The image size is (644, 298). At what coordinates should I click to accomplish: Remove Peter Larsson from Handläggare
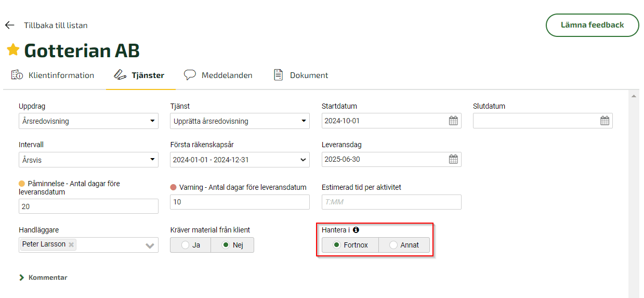point(71,244)
